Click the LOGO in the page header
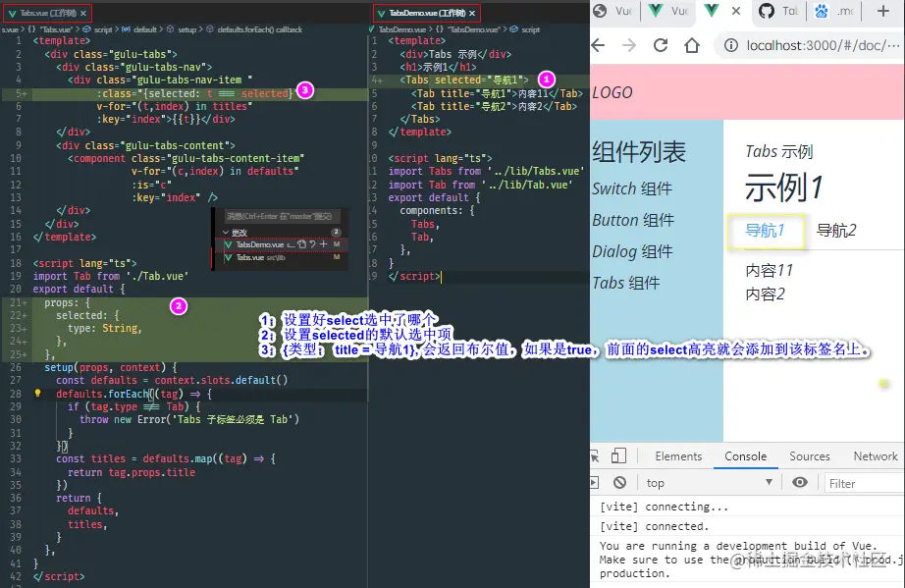Screen dimensions: 905x588 coord(612,92)
